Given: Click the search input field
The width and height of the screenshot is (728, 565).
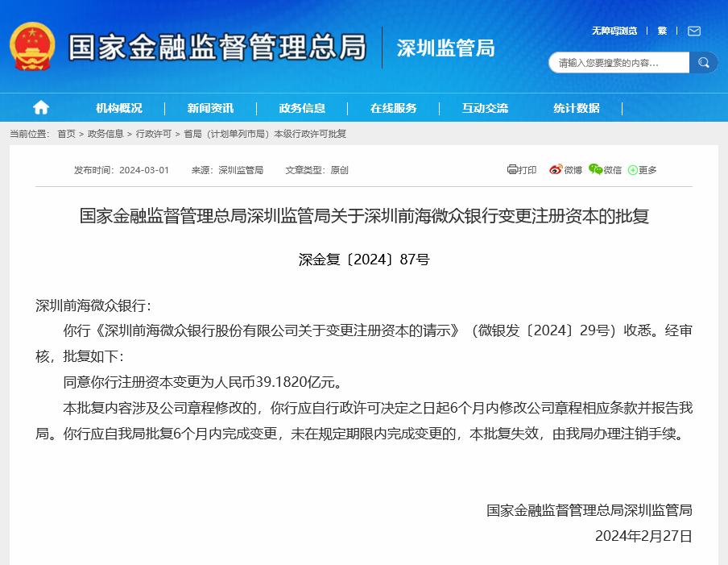Looking at the screenshot, I should 619,62.
